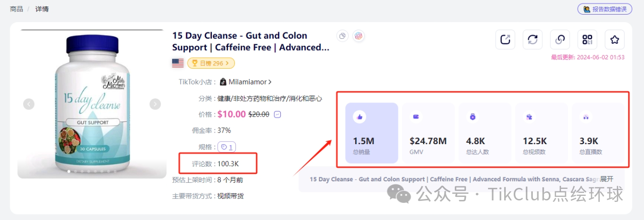Click the US flag icon
Image resolution: width=644 pixels, height=220 pixels.
pyautogui.click(x=178, y=63)
